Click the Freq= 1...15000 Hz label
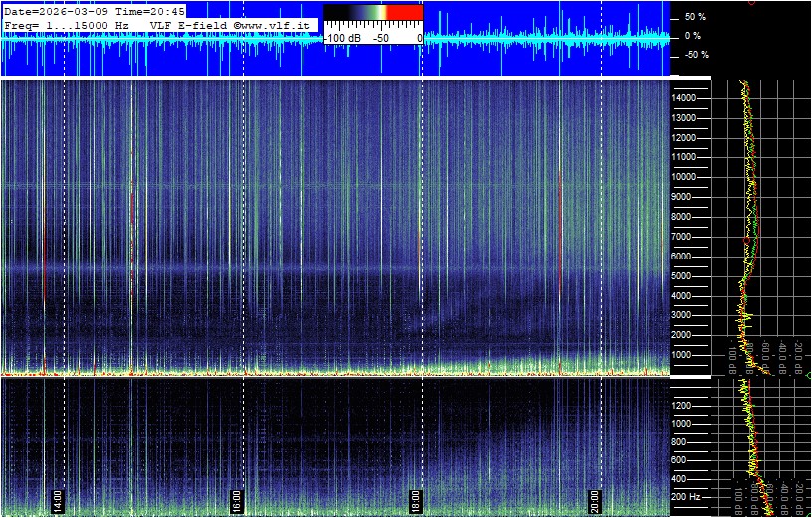 pos(68,24)
